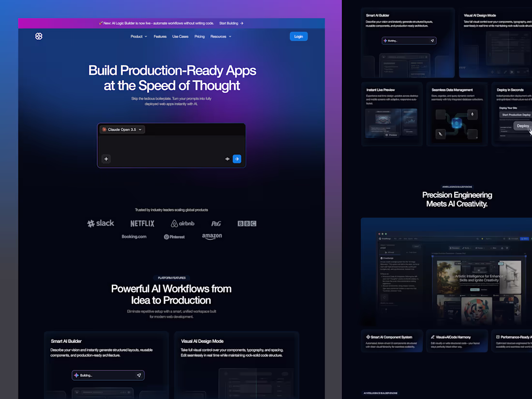Open the Visual AI Design Mode card in left page

[x=236, y=365]
